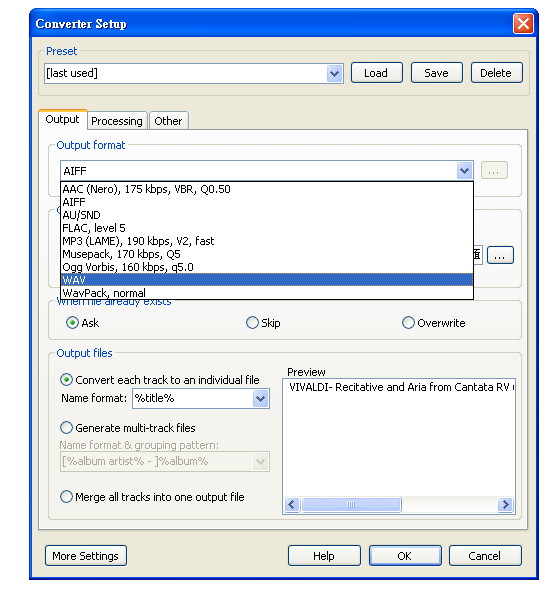The width and height of the screenshot is (559, 600).
Task: Open the Other tab
Action: click(168, 121)
